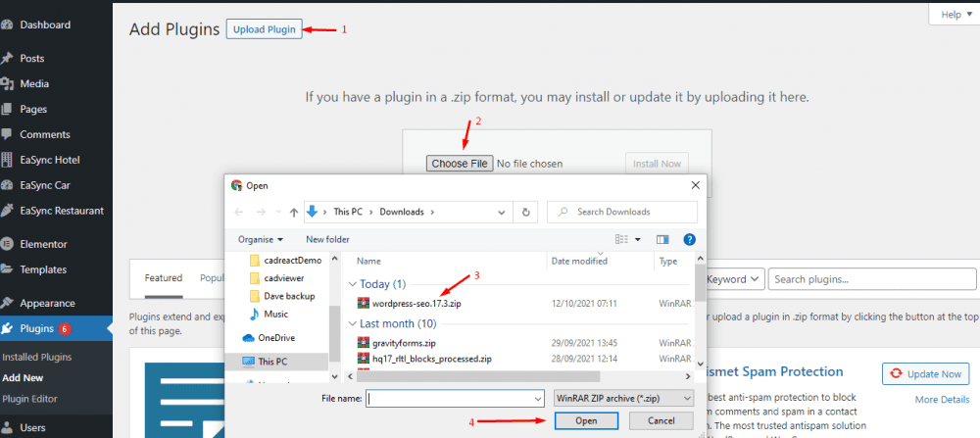
Task: Switch to the Featured tab
Action: [x=164, y=278]
